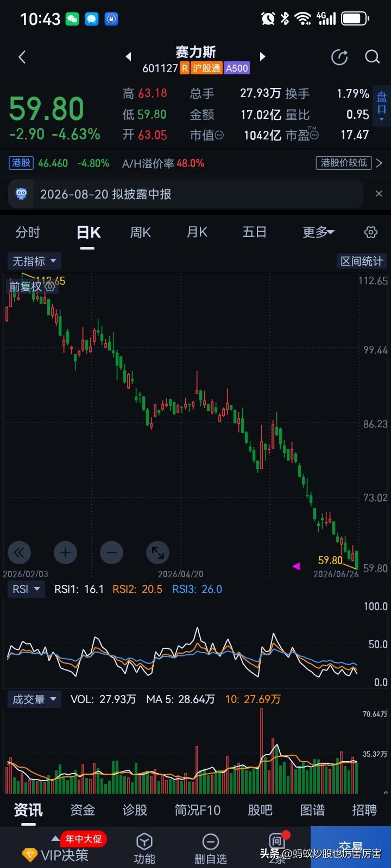Screen dimensions: 391x868
Task: Open the 图谱 tab
Action: pos(312,810)
